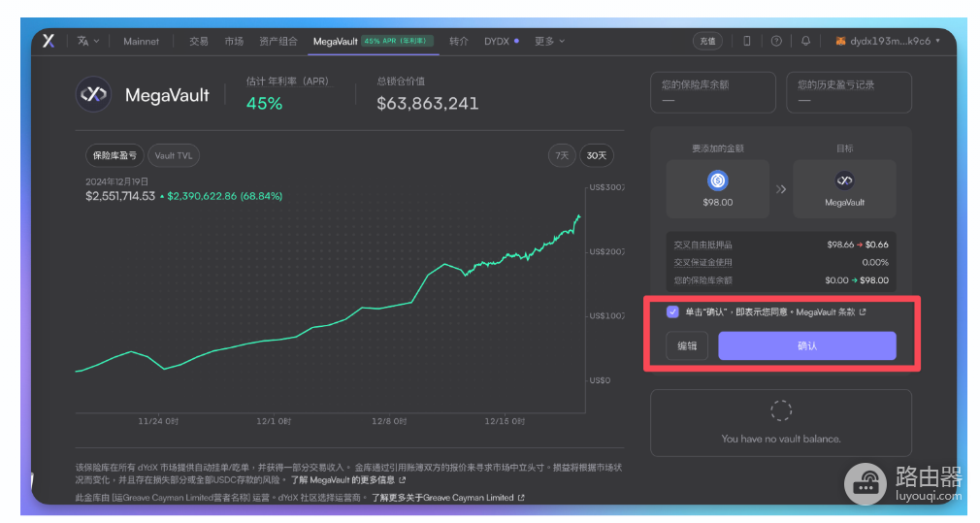980x523 pixels.
Task: Select the 保险库盈亏 chart toggle
Action: point(114,155)
